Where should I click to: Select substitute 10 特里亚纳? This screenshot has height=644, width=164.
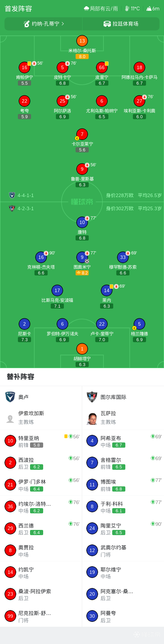(41, 441)
